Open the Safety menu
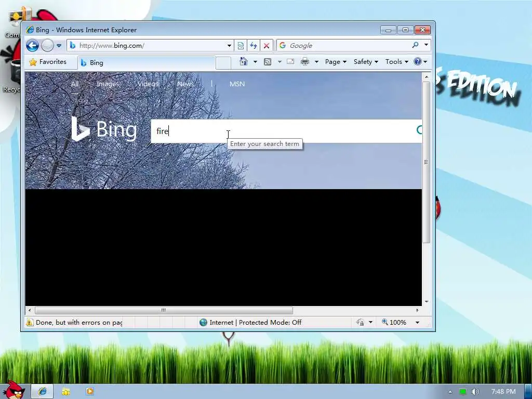This screenshot has width=532, height=399. (366, 62)
